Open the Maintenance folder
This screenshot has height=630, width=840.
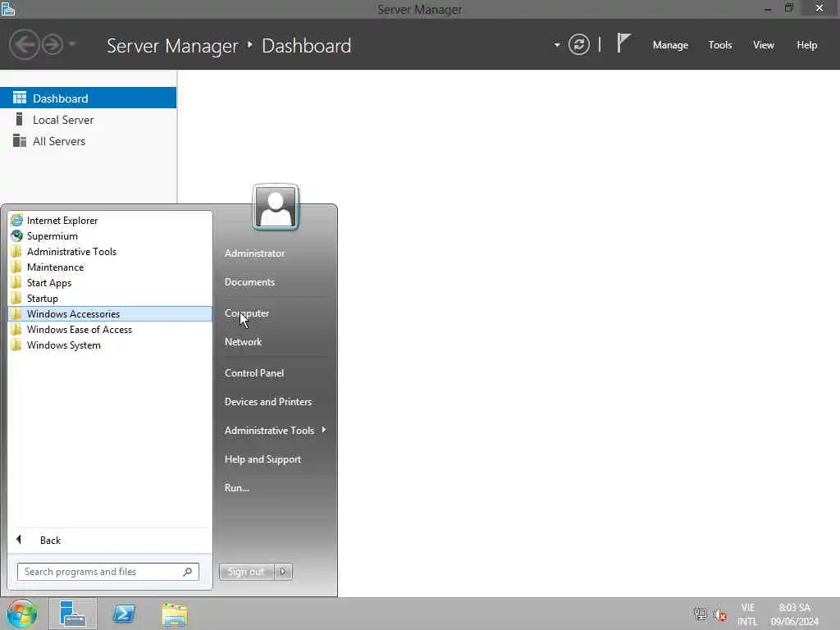(110, 267)
